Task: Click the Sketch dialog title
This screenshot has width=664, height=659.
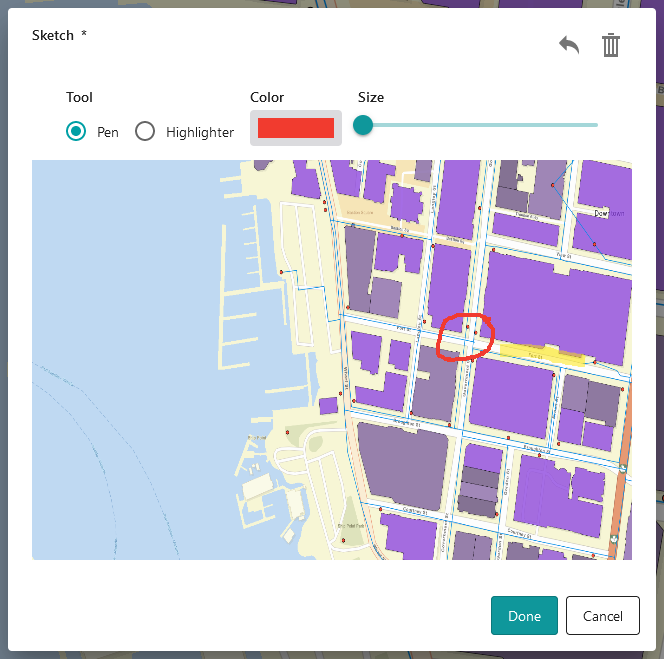Action: 53,35
